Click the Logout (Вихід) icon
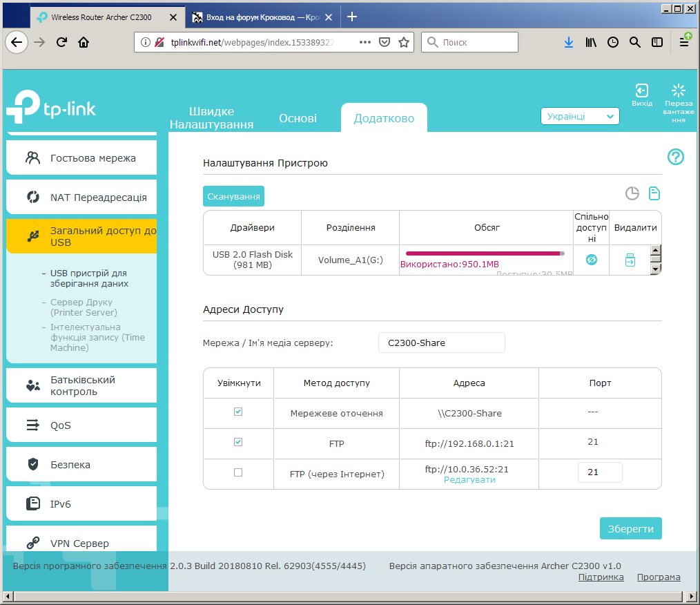Screen dimensions: 700x605 tap(641, 91)
